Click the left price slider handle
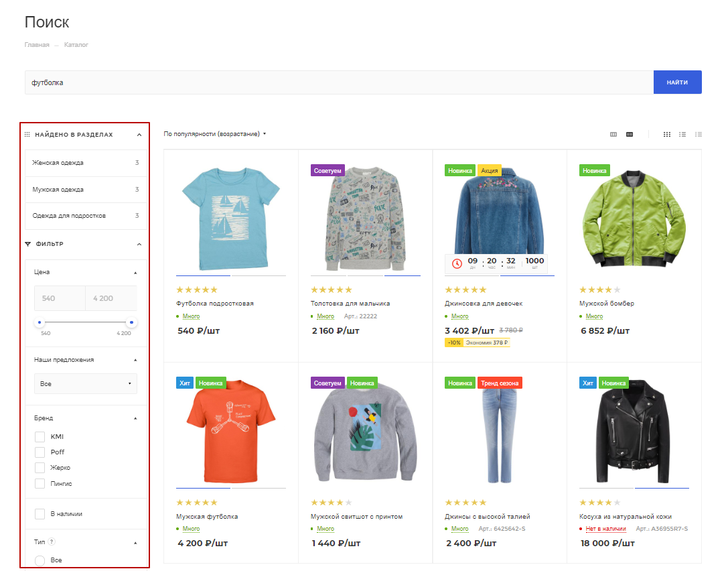 (40, 322)
